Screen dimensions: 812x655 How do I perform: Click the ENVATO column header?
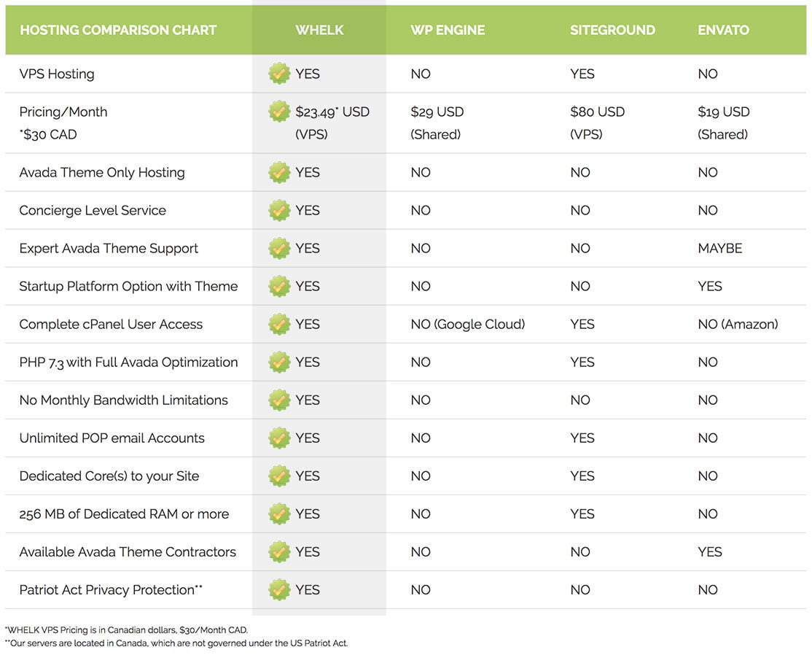(723, 31)
